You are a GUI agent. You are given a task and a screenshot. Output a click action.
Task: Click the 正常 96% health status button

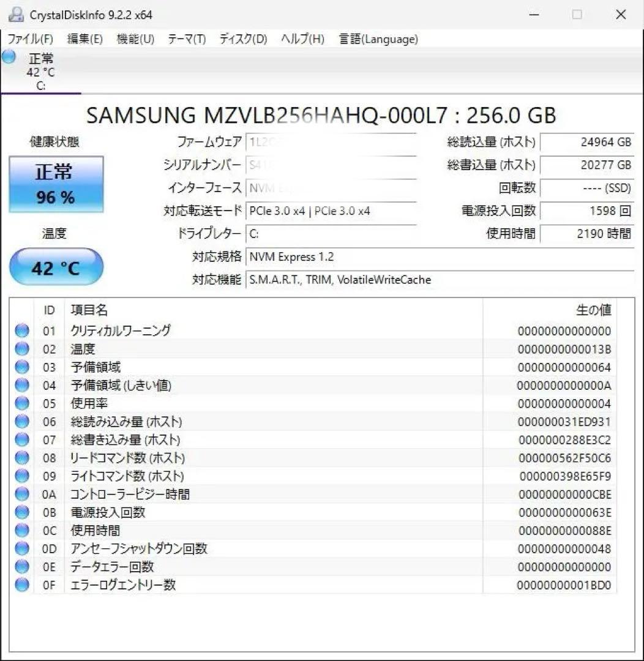coord(56,184)
